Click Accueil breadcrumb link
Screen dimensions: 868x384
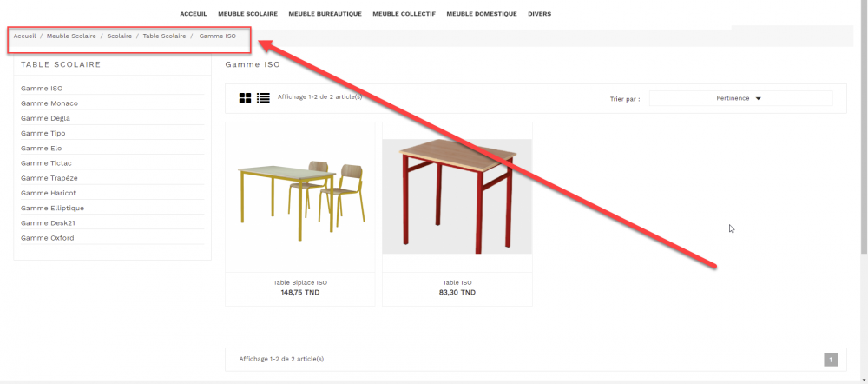coord(25,36)
